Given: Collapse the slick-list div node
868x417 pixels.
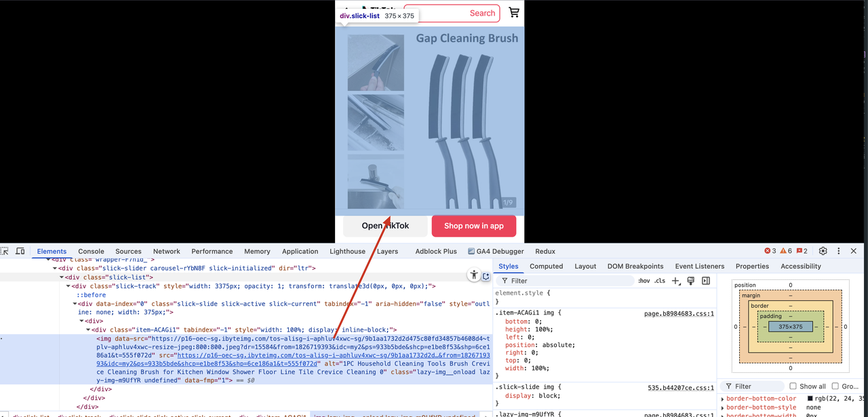Looking at the screenshot, I should (x=62, y=277).
